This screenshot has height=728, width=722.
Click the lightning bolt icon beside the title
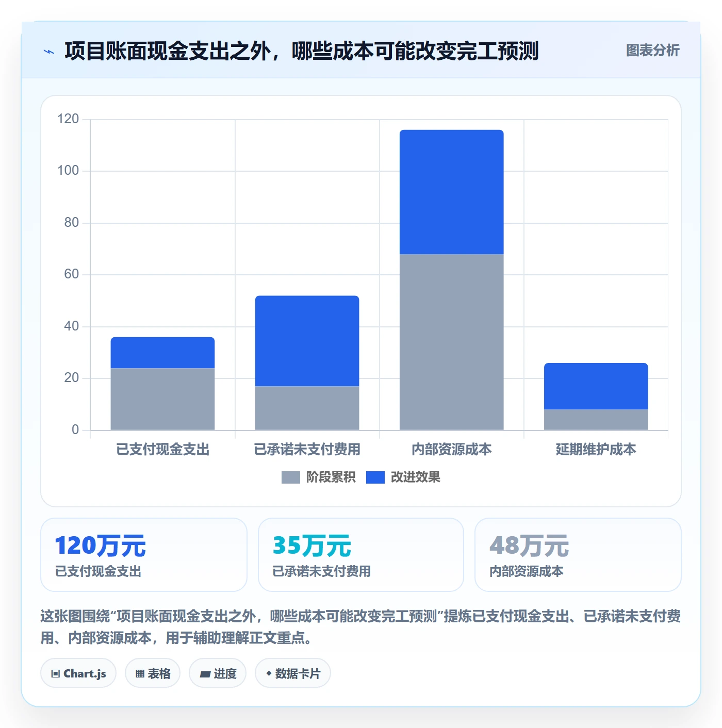(x=49, y=52)
